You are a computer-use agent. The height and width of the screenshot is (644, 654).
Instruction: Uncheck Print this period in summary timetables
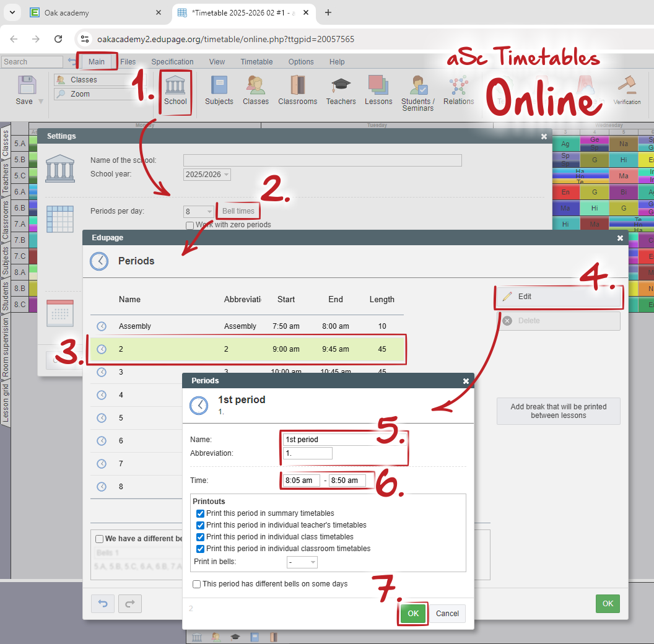(200, 513)
